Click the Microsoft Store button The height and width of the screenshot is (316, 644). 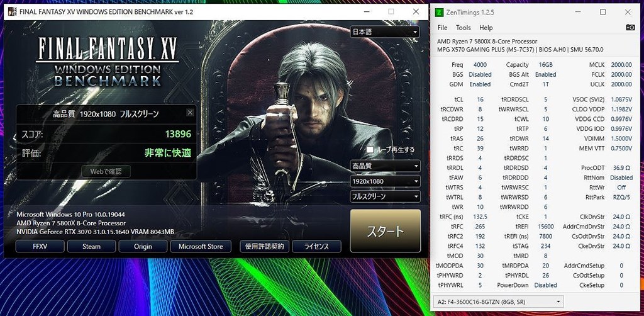(x=201, y=246)
